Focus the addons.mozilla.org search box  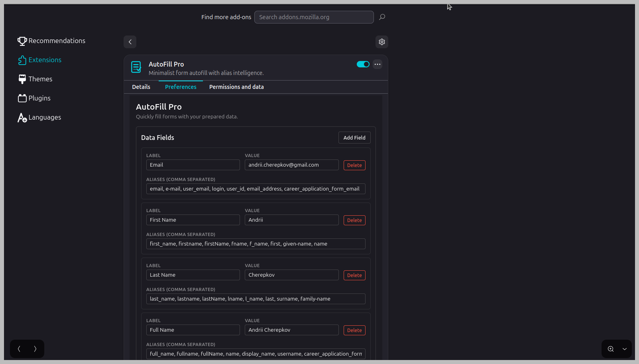[x=314, y=17]
